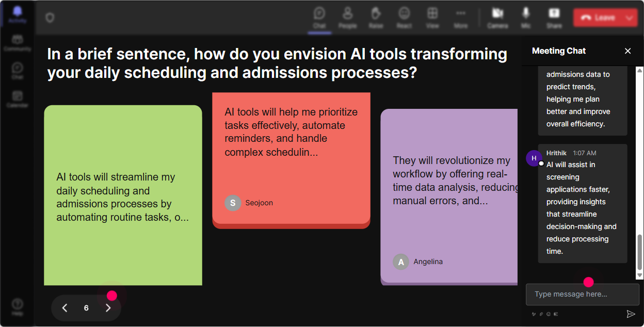Viewport: 644px width, 327px height.
Task: Click the 1:07 AM message timestamp
Action: click(584, 153)
